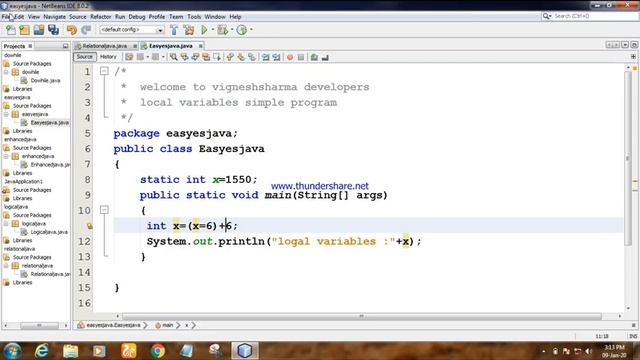The height and width of the screenshot is (360, 640).
Task: Toggle Bookmark in editor toolbar
Action: (x=252, y=57)
